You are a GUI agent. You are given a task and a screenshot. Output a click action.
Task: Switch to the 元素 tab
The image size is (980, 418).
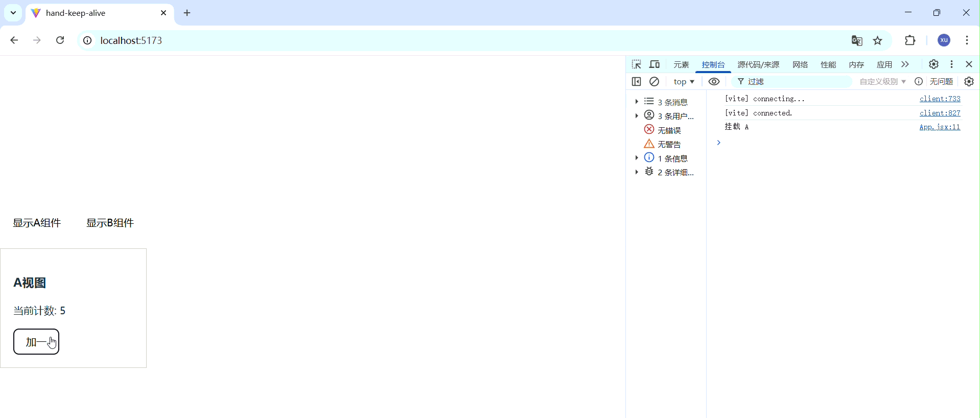click(x=681, y=65)
